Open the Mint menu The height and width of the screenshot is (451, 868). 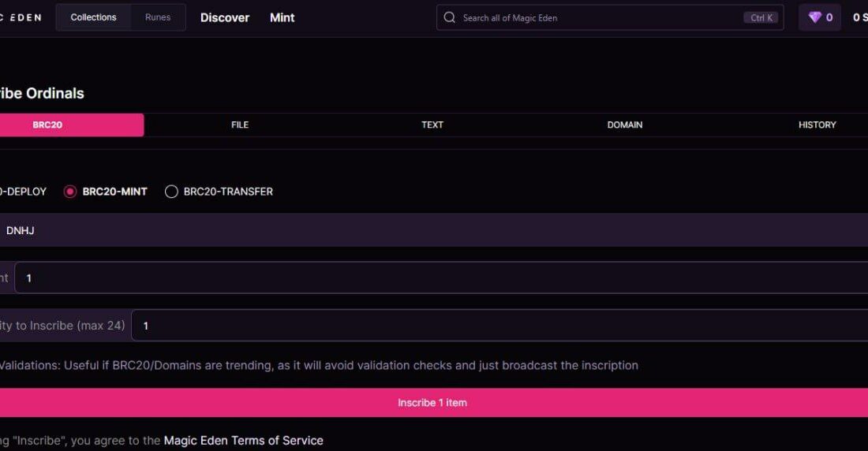coord(282,17)
